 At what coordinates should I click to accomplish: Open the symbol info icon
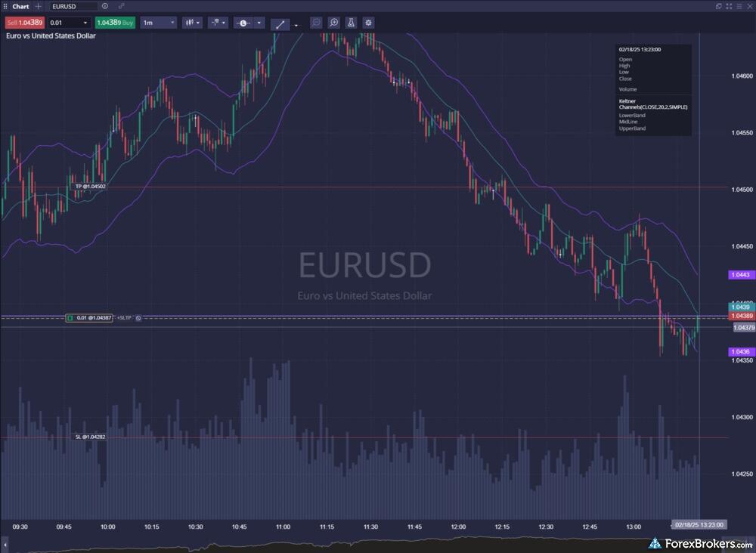click(105, 6)
